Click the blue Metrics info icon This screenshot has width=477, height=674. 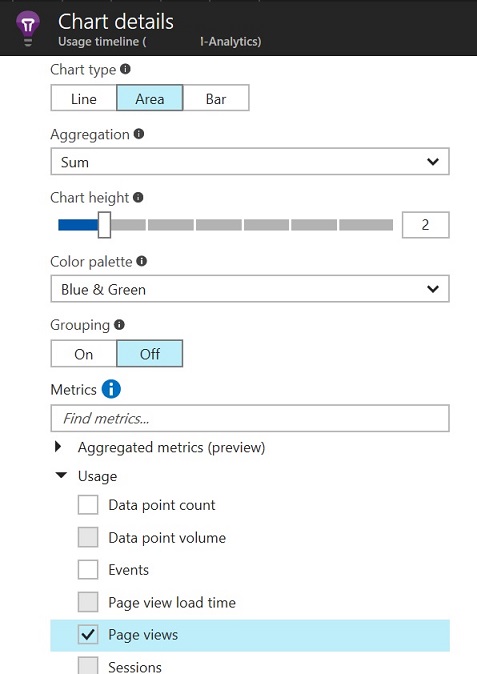point(111,389)
